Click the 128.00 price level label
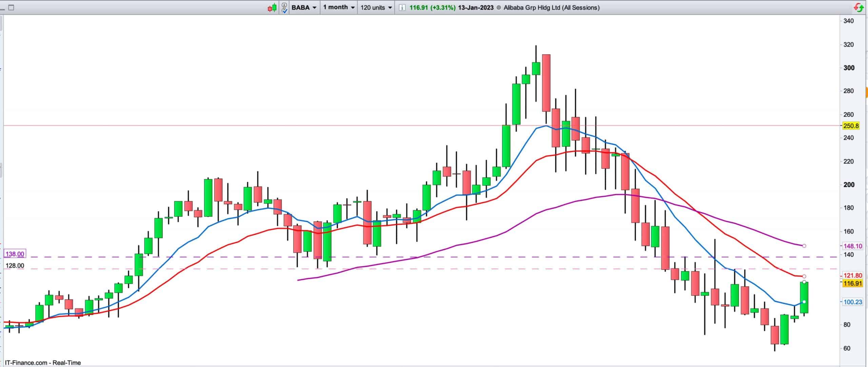The width and height of the screenshot is (868, 367). point(15,266)
